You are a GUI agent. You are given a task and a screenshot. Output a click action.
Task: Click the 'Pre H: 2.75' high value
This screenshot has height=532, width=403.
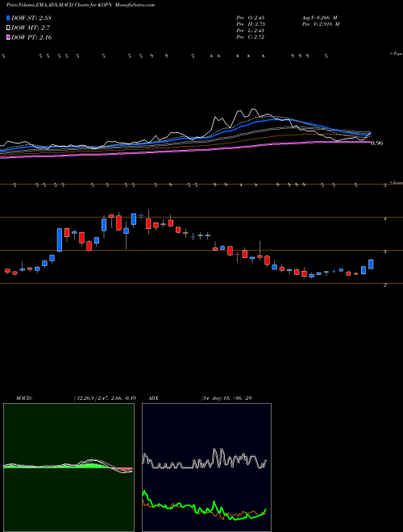pos(251,24)
